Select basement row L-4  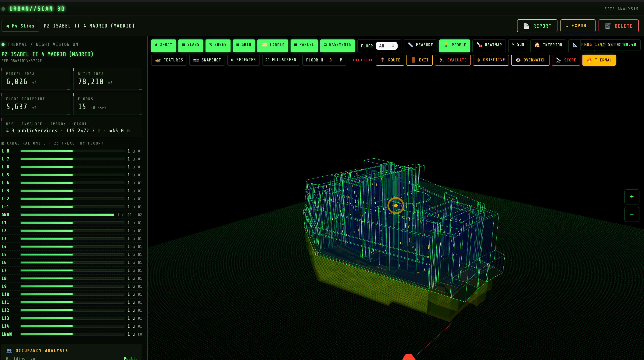(x=72, y=183)
